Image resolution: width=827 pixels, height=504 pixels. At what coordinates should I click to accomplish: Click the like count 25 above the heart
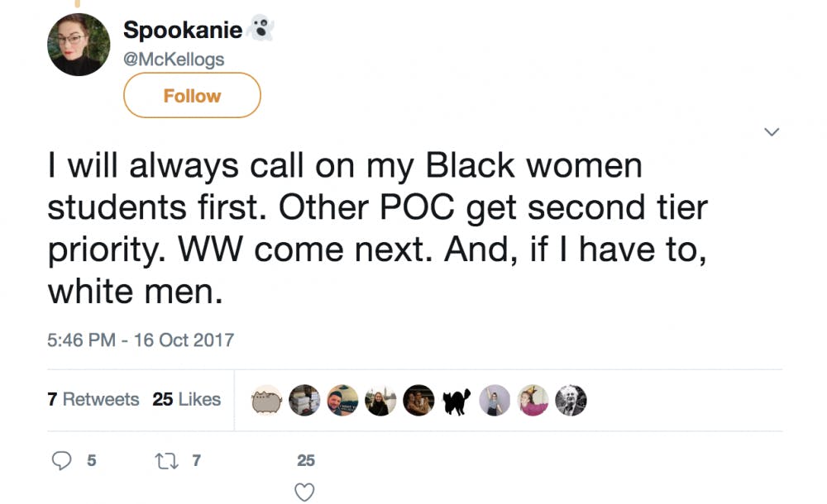(306, 460)
